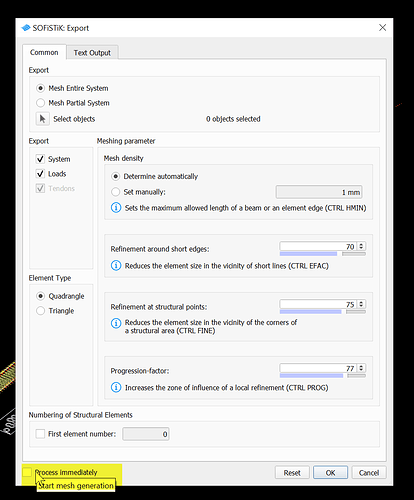The height and width of the screenshot is (500, 414).
Task: Click the 'Mesh density' label
Action: 123,158
